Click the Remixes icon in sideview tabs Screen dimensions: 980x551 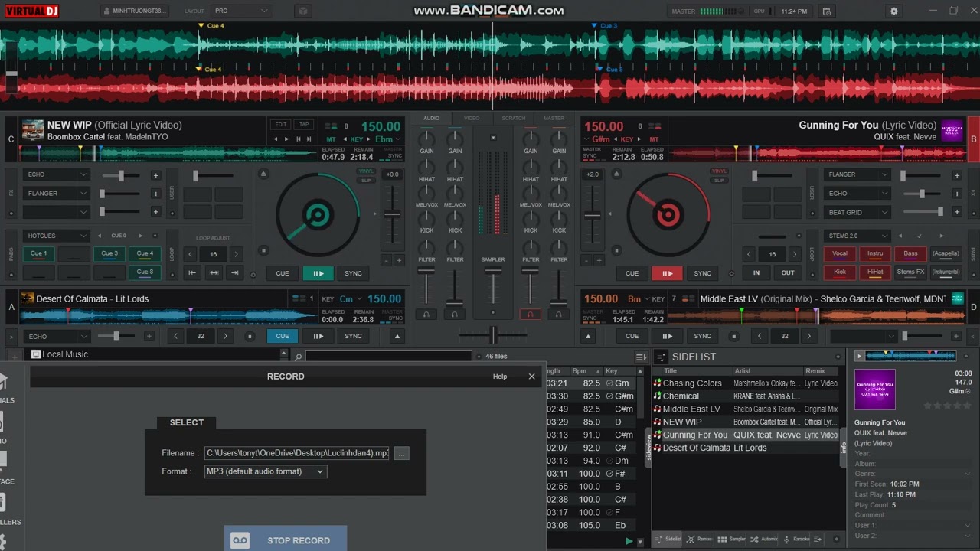tap(690, 539)
